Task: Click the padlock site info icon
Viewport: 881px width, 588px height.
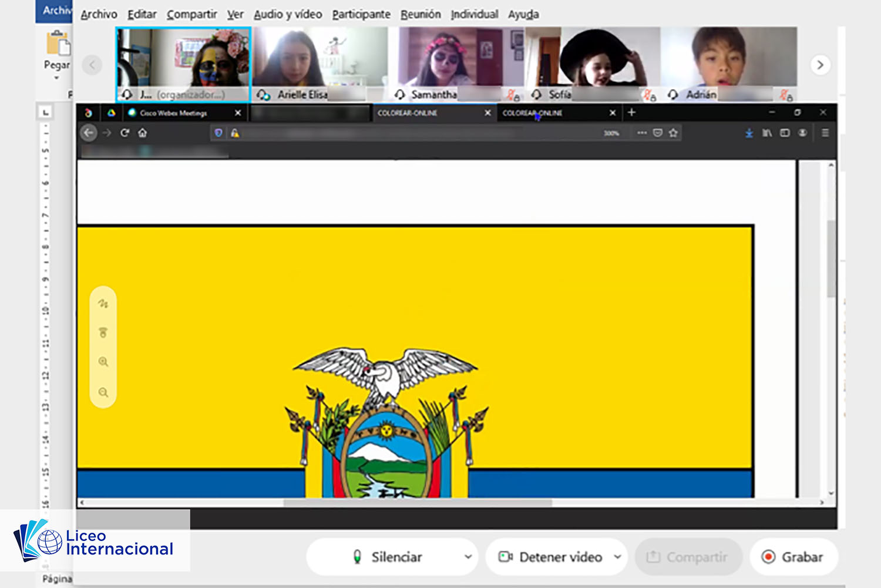Action: coord(235,133)
